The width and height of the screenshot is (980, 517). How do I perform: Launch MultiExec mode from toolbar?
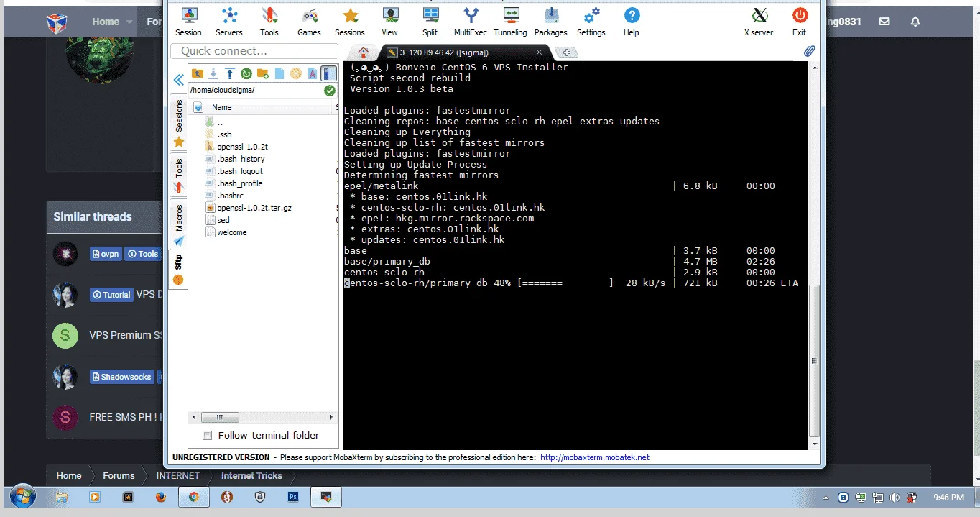[471, 22]
